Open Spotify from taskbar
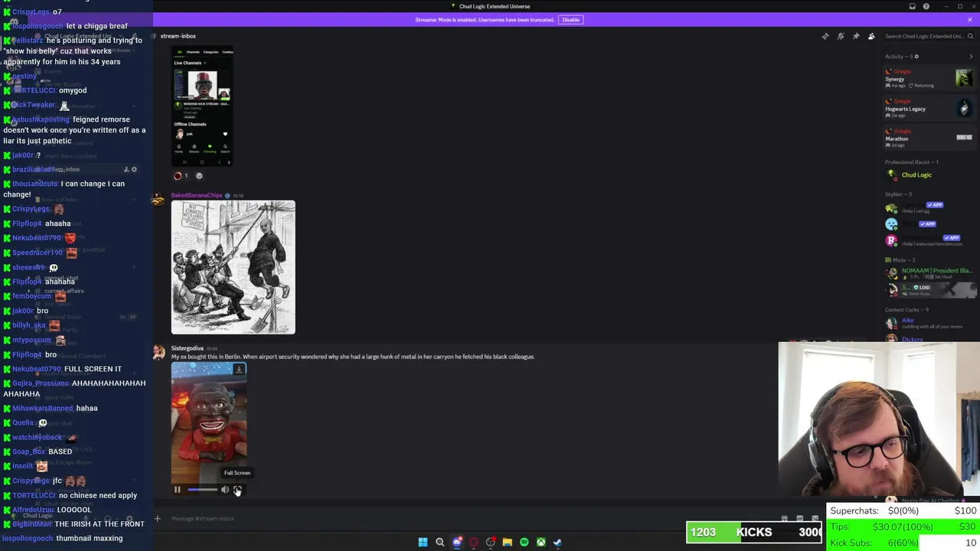 pos(524,543)
